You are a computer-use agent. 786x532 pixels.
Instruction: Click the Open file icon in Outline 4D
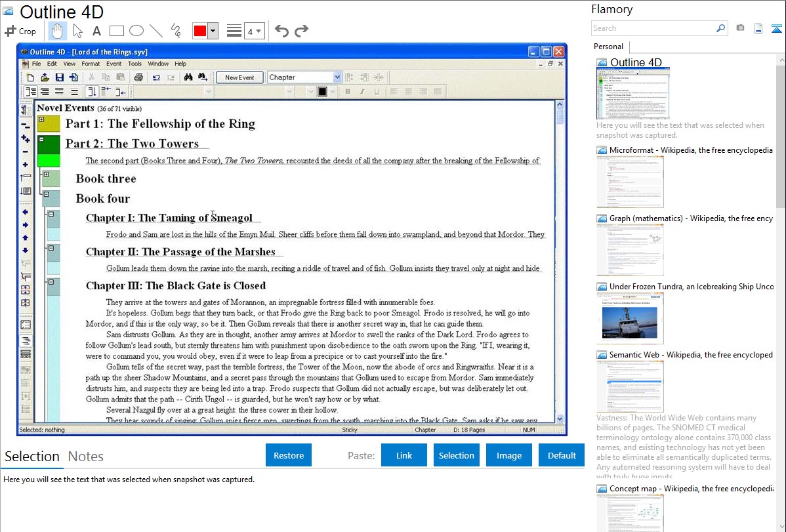pos(45,77)
